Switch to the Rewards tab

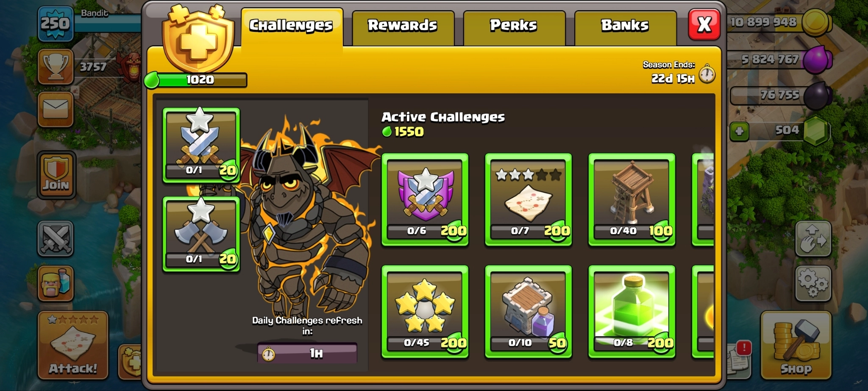click(x=403, y=27)
